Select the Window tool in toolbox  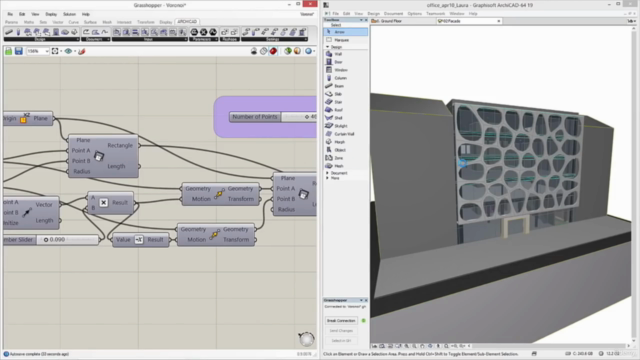click(345, 70)
